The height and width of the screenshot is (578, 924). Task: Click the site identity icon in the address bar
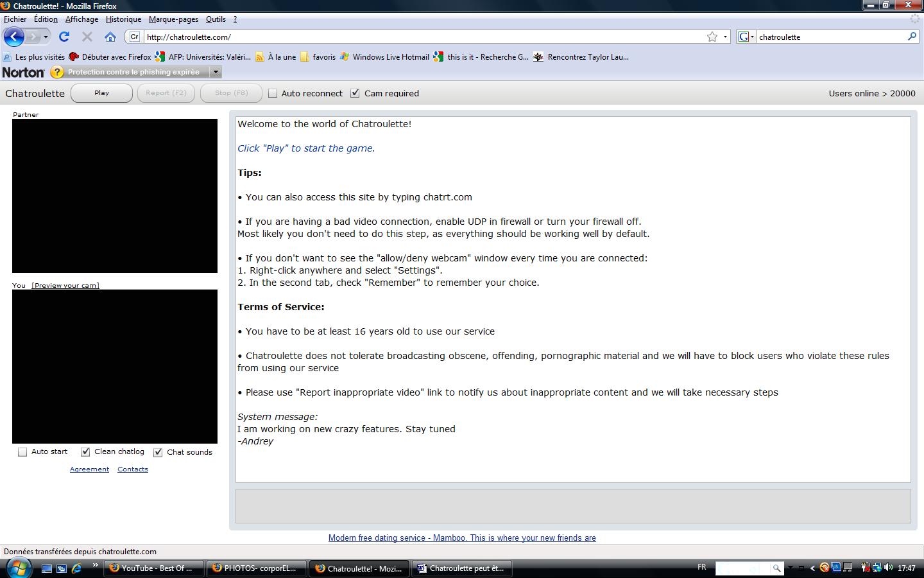135,37
